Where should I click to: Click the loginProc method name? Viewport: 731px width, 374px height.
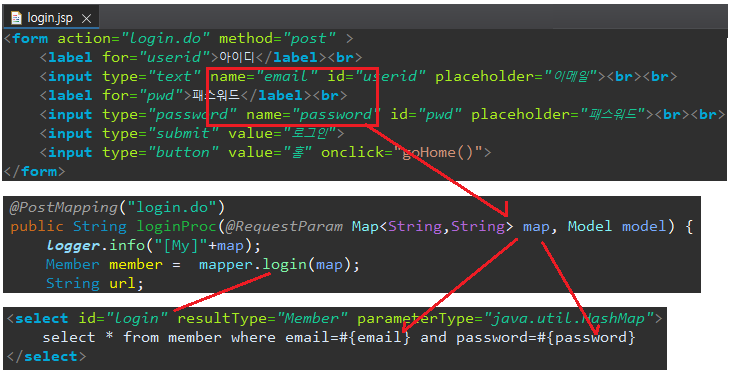tap(177, 227)
